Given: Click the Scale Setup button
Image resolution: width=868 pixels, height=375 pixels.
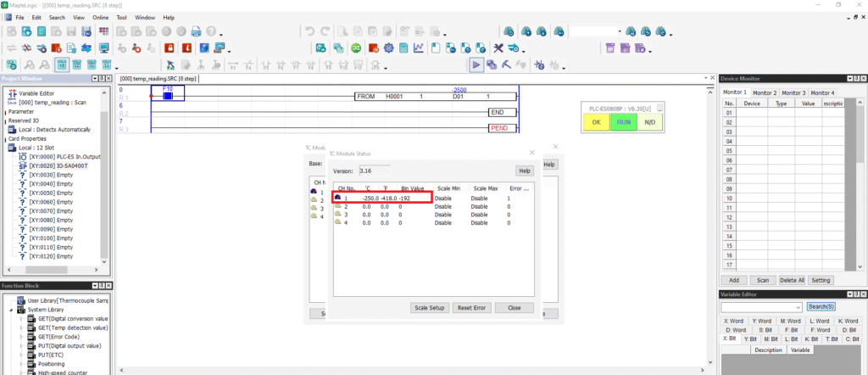Looking at the screenshot, I should tap(430, 308).
